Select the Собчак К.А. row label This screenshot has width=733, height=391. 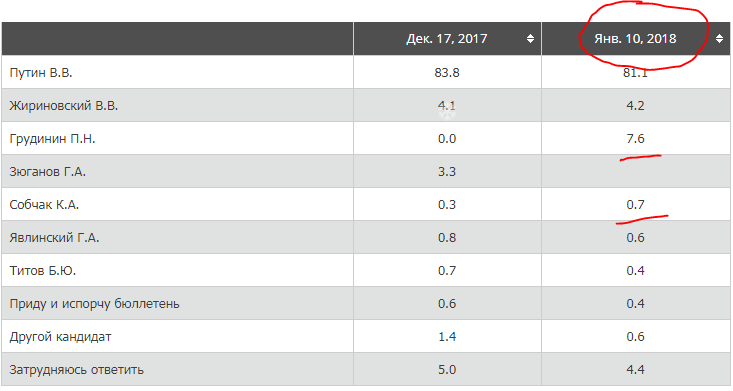point(44,205)
